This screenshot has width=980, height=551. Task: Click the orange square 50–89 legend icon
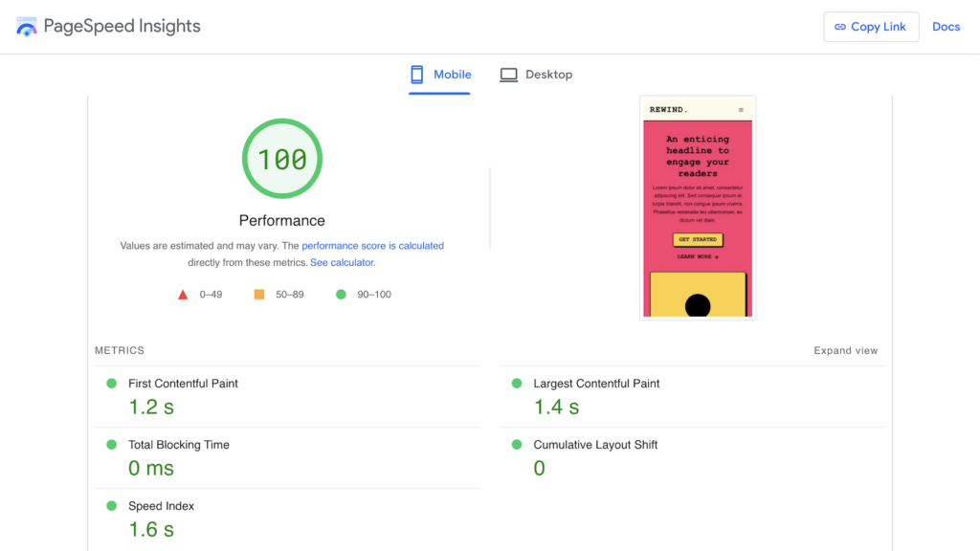[x=258, y=295]
